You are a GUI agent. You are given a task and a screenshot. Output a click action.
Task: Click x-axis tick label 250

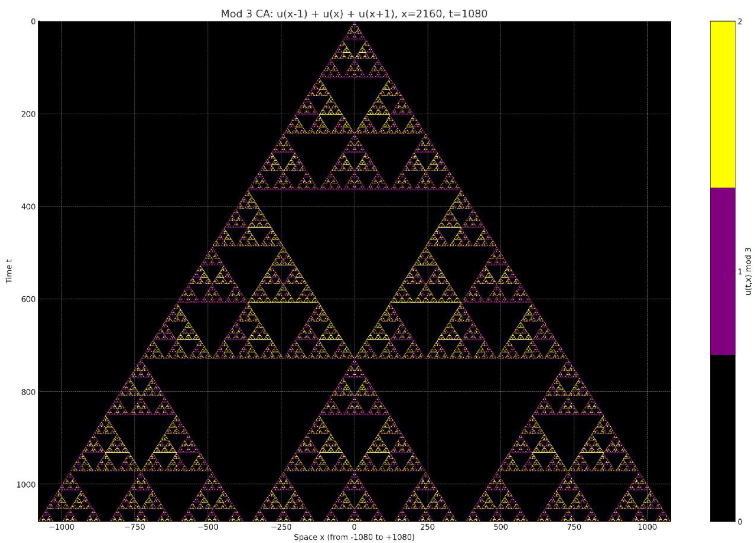pyautogui.click(x=427, y=527)
